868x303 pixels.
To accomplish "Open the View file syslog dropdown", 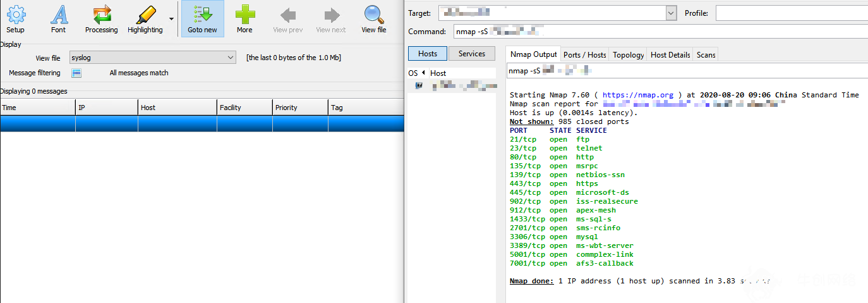I will 153,58.
